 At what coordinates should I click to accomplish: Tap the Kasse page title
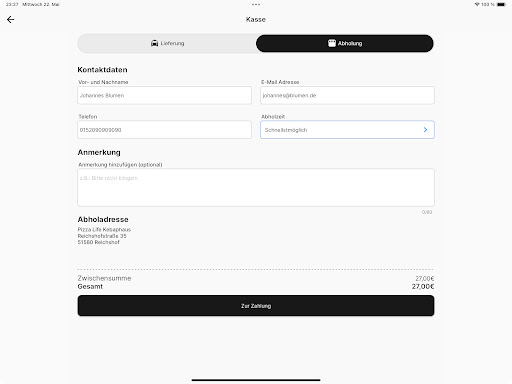256,20
